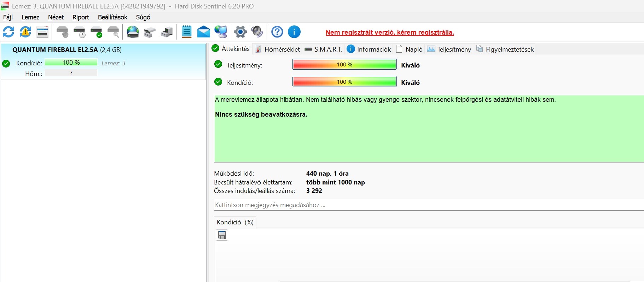
Task: Click the 'Kattintson megjegyzés megadásához' comment field
Action: 429,205
